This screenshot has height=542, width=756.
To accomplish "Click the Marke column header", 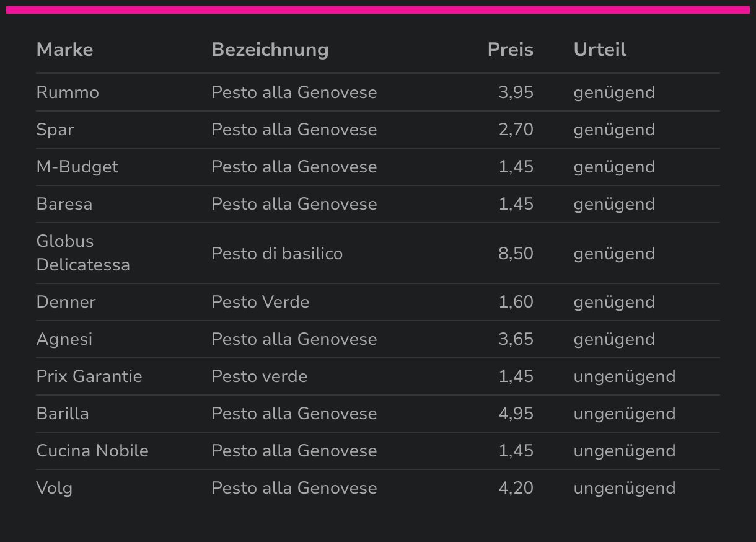I will (x=64, y=50).
